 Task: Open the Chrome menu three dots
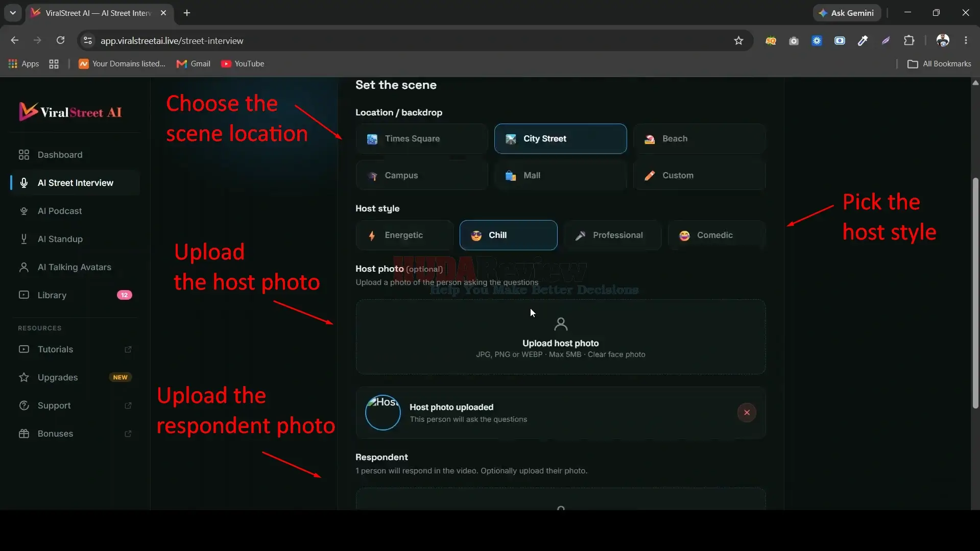pyautogui.click(x=966, y=40)
